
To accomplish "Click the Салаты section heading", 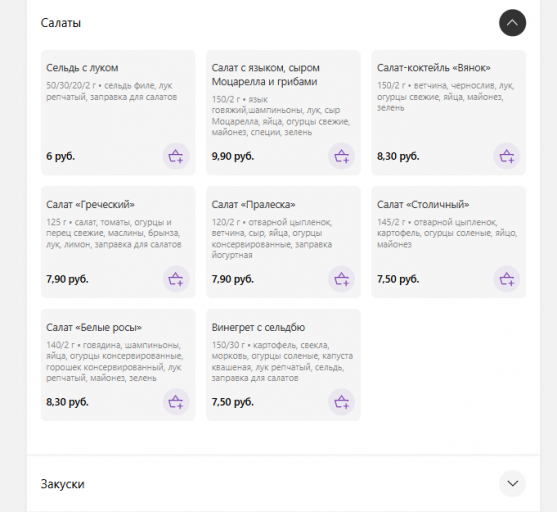I will tap(61, 23).
